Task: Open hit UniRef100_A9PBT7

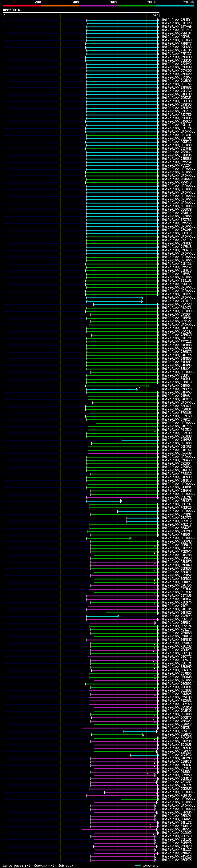Action: click(176, 43)
